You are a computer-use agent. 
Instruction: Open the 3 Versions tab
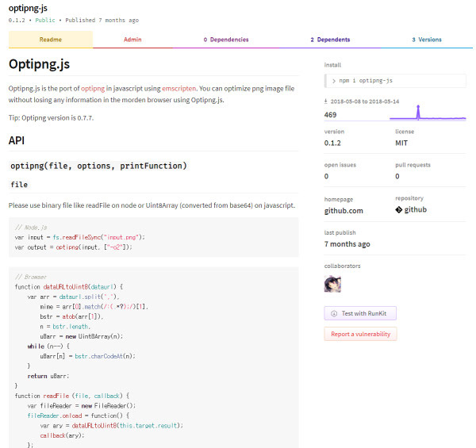[x=427, y=40]
